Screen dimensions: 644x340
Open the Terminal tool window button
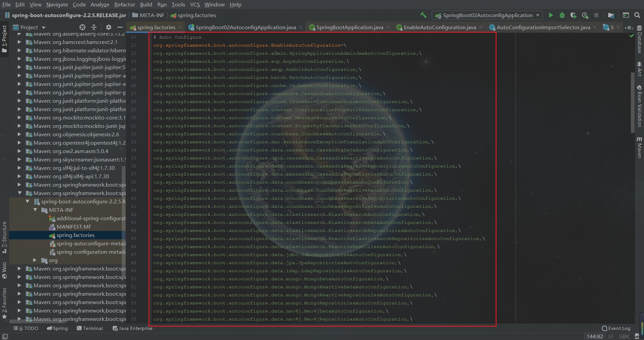coord(90,328)
